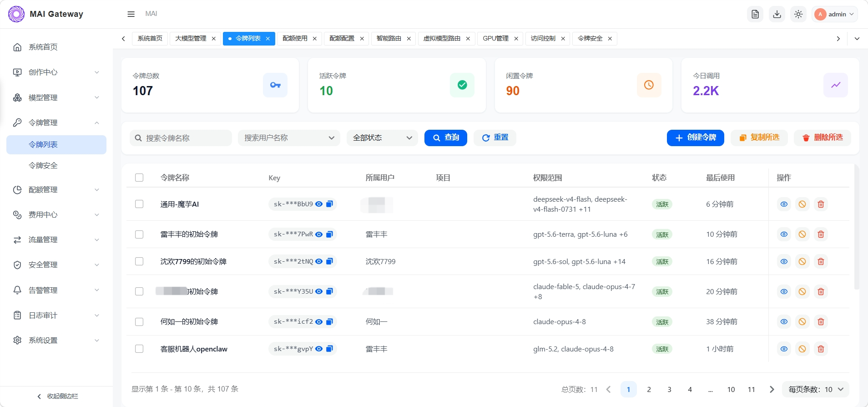868x407 pixels.
Task: Click the MAI Gateway logo
Action: pos(16,14)
